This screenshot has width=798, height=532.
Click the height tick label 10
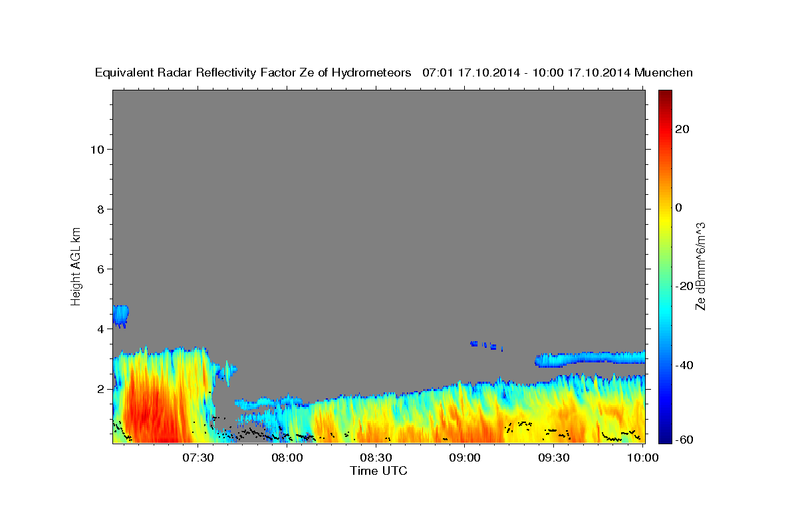97,149
